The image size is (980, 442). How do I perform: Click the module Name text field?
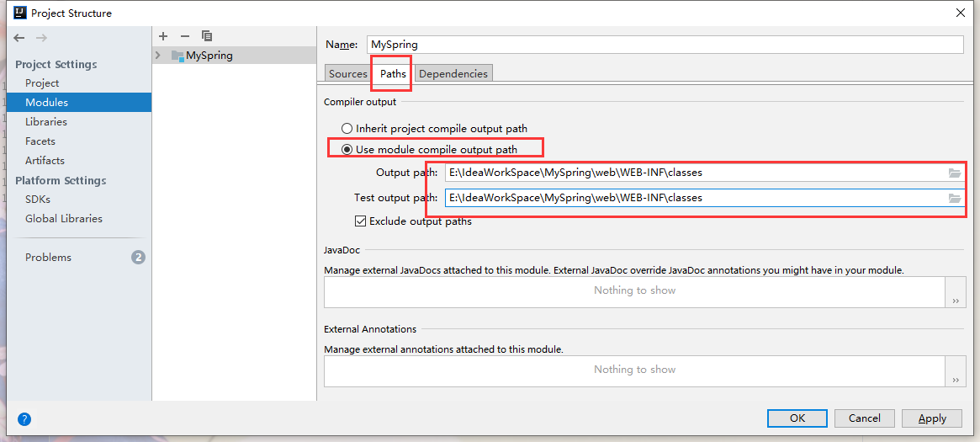pyautogui.click(x=663, y=45)
